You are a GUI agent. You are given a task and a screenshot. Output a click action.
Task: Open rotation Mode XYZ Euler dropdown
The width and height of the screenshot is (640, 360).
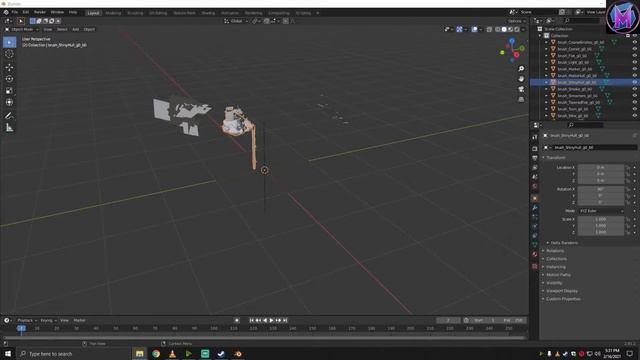601,211
